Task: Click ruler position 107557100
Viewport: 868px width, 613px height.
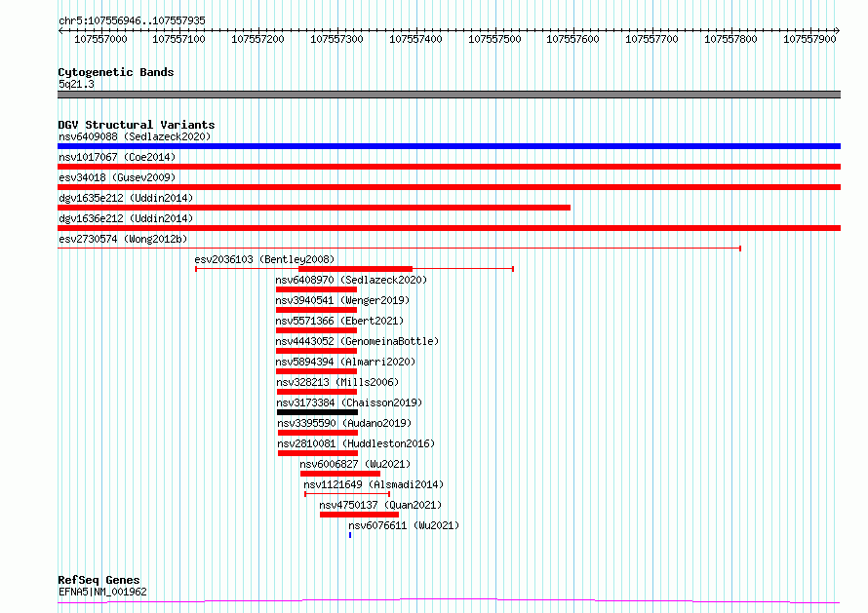Action: tap(178, 39)
